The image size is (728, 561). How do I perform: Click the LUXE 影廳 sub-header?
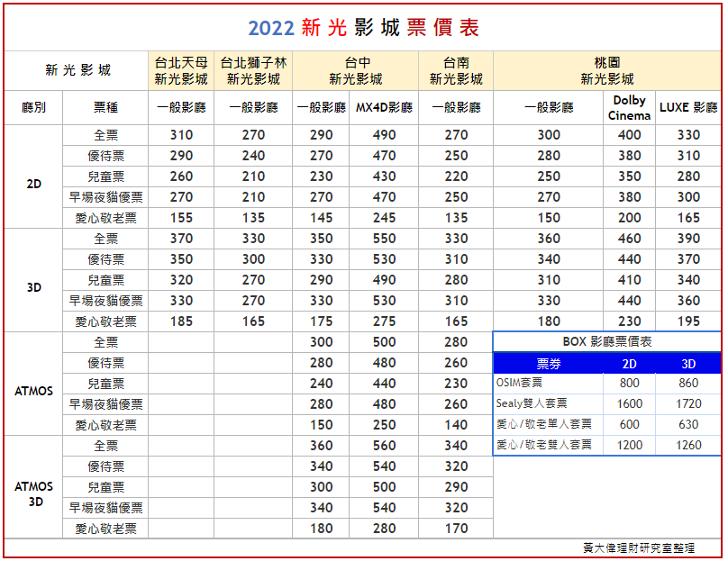[x=688, y=108]
